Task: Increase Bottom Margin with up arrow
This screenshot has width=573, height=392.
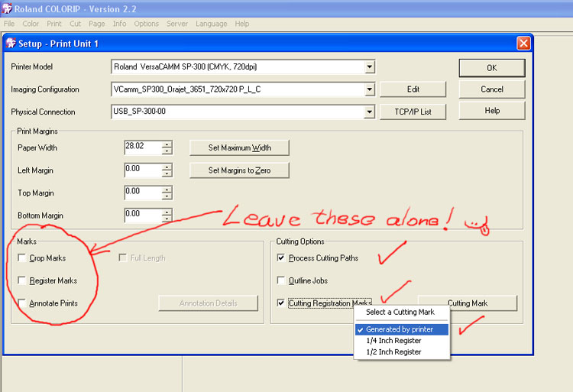Action: click(167, 212)
